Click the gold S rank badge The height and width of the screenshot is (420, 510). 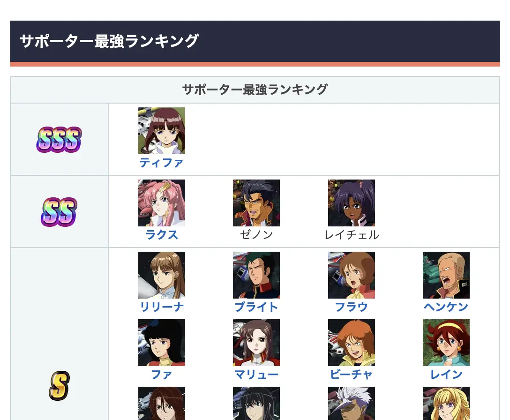click(x=59, y=385)
